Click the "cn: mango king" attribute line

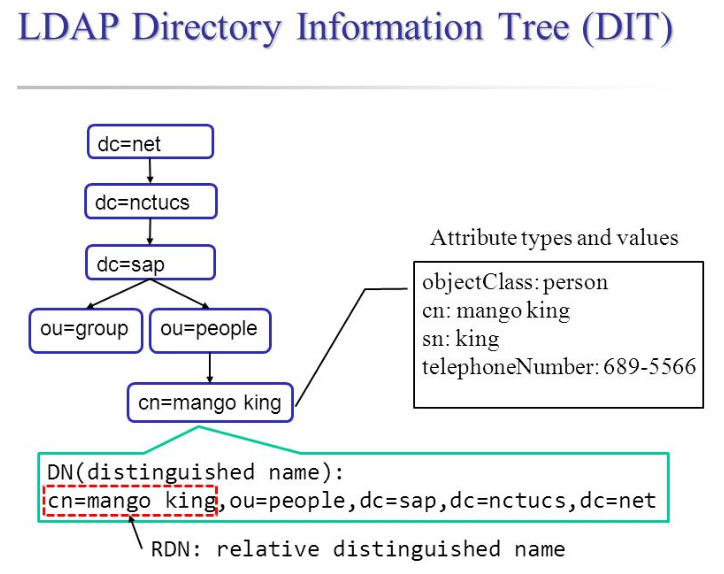click(x=496, y=311)
